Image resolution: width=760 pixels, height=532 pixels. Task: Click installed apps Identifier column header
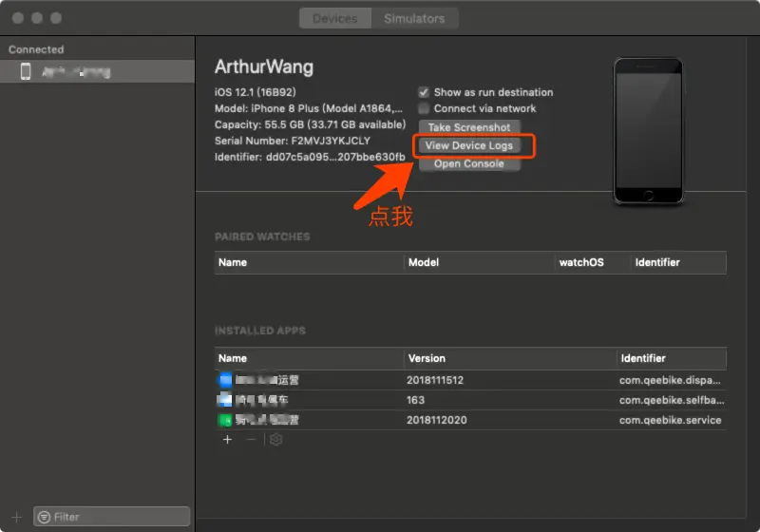point(672,358)
